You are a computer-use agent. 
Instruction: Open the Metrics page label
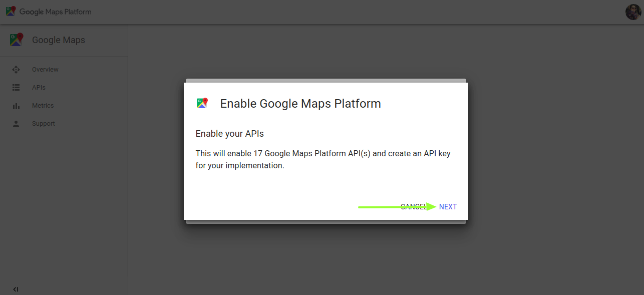pos(43,106)
